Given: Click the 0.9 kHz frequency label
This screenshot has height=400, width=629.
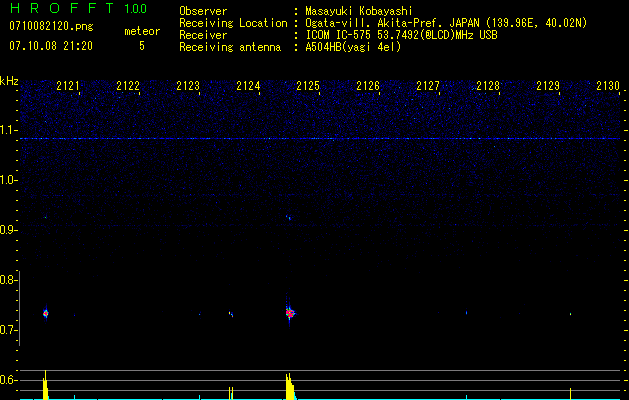Looking at the screenshot, I should 8,230.
